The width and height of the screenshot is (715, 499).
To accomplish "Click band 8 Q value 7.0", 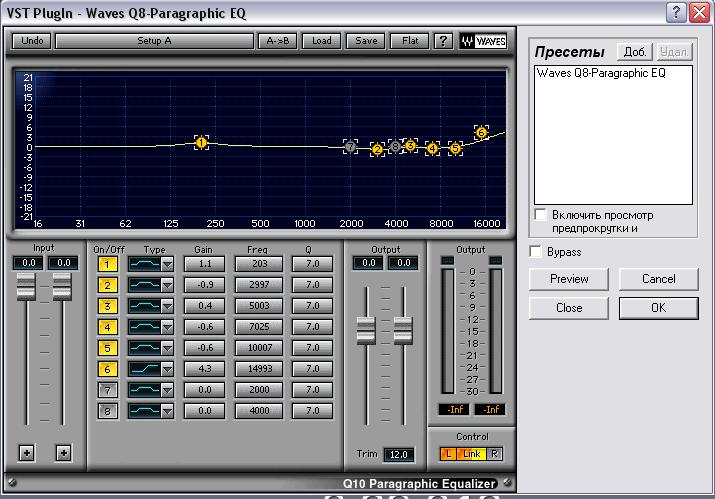I will (x=312, y=411).
